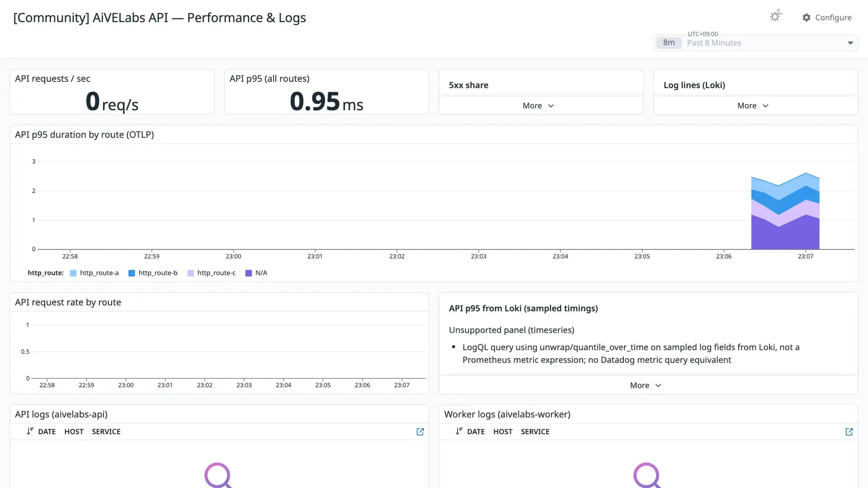Click the API p95 (all routes) title

tap(269, 79)
